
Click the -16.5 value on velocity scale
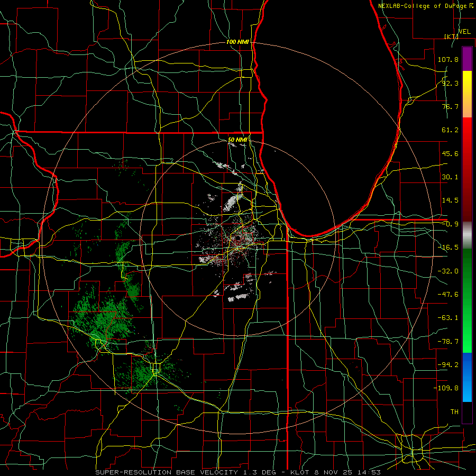[448, 248]
